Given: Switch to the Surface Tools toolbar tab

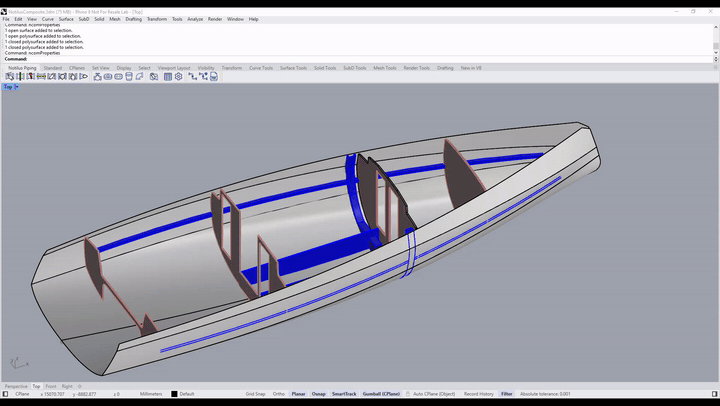Looking at the screenshot, I should [293, 68].
